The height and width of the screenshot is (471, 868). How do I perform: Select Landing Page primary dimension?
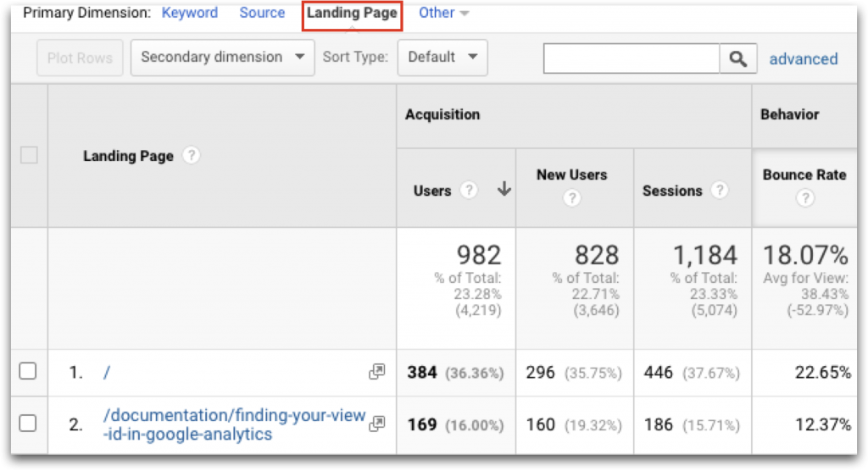(x=352, y=13)
